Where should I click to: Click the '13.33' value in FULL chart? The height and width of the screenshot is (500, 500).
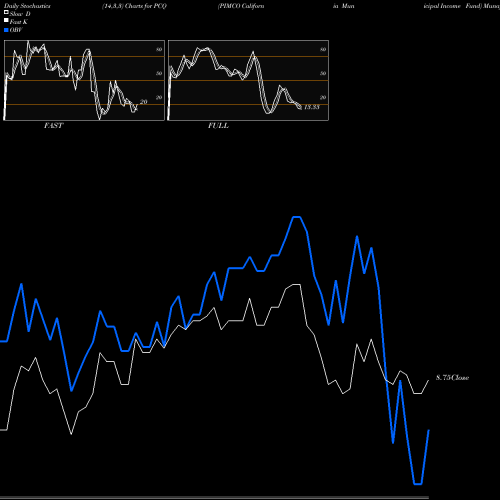tap(312, 107)
